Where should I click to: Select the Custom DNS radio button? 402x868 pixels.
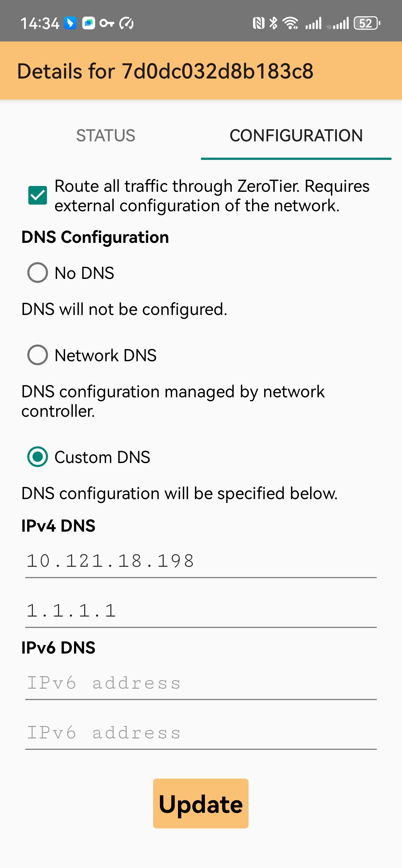click(37, 457)
